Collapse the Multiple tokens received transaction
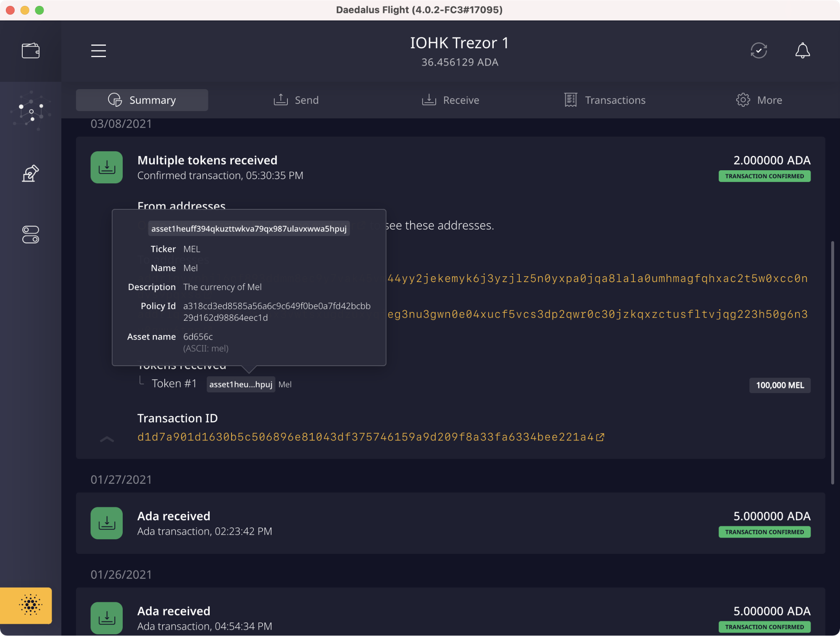 tap(107, 439)
